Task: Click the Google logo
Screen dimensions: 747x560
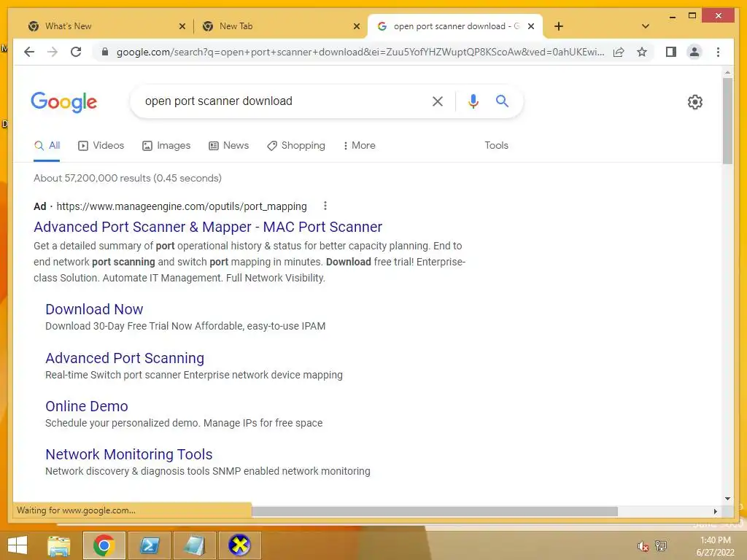Action: pyautogui.click(x=64, y=102)
